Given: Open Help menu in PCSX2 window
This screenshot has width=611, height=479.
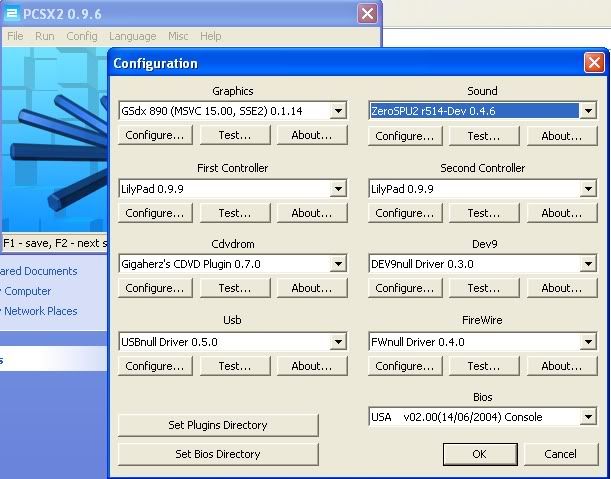Looking at the screenshot, I should [x=211, y=36].
